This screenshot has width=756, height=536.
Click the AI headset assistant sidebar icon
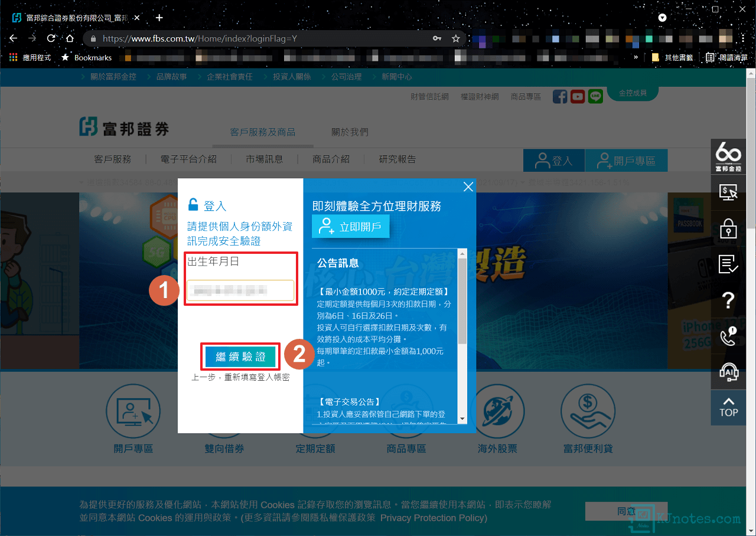(728, 372)
